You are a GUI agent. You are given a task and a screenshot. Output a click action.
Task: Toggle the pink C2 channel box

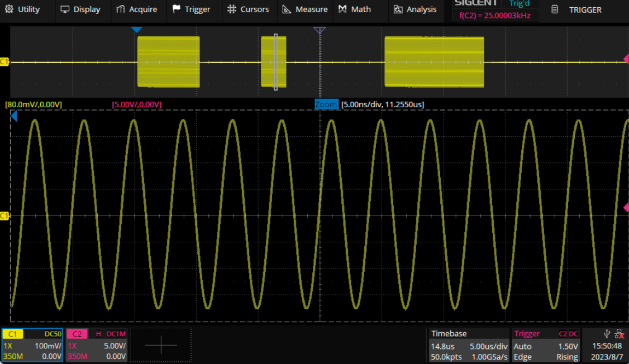coord(97,345)
